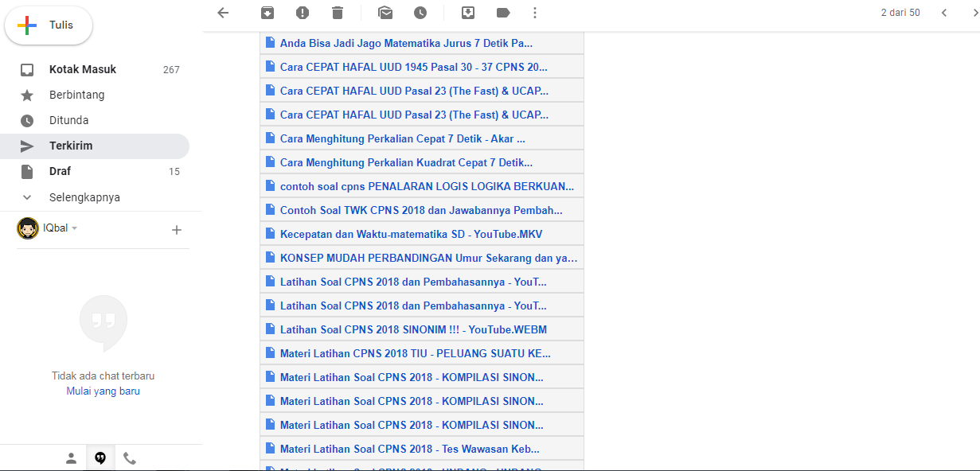Viewport: 980px width, 471px height.
Task: Click file icon beside Kecepatan dan Waktu-matematika
Action: pyautogui.click(x=270, y=234)
